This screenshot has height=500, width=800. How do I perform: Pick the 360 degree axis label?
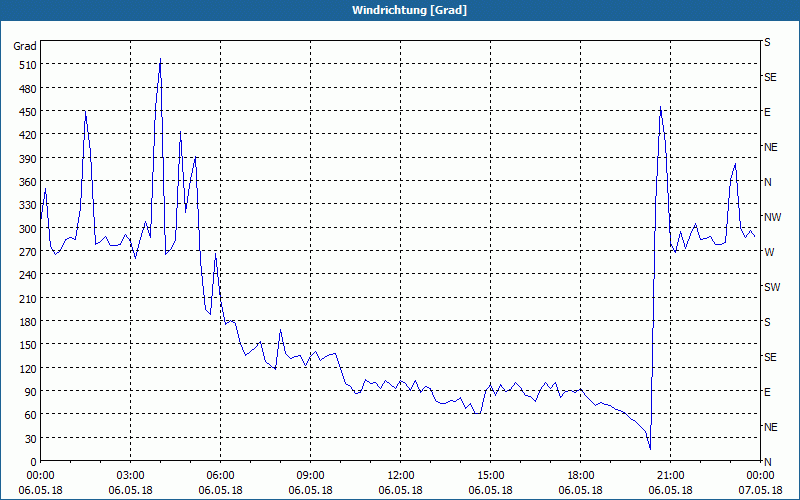[x=28, y=182]
